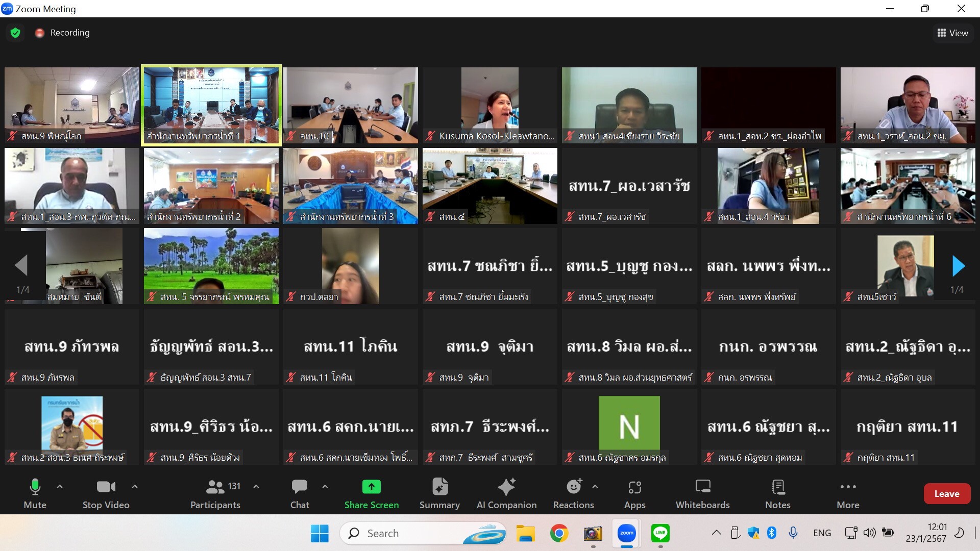
Task: Stop Video camera button
Action: point(106,493)
